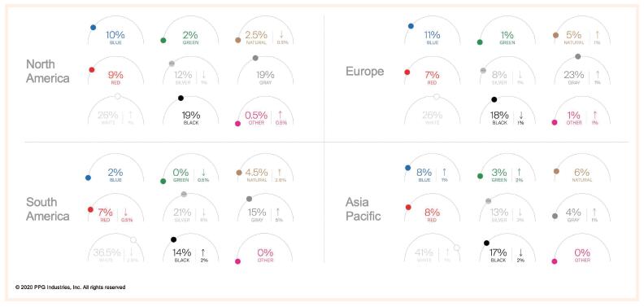644x307 pixels.
Task: Click North America pink Other dot
Action: pos(237,124)
